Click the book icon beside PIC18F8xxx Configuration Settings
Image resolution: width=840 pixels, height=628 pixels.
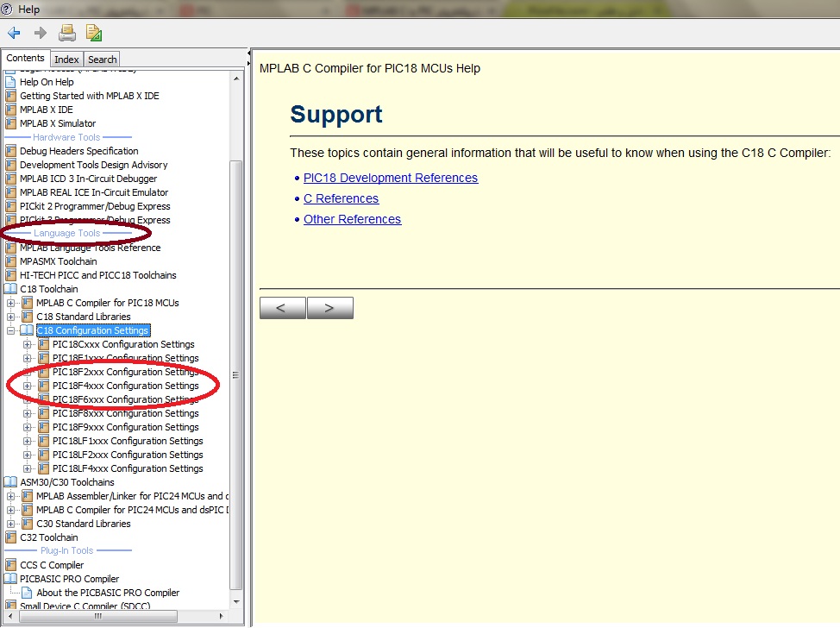43,414
